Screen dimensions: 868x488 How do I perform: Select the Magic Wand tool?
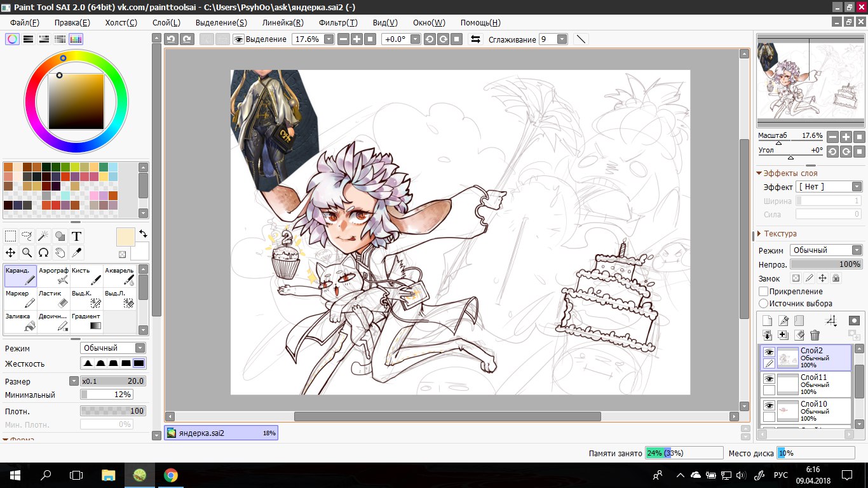point(43,236)
